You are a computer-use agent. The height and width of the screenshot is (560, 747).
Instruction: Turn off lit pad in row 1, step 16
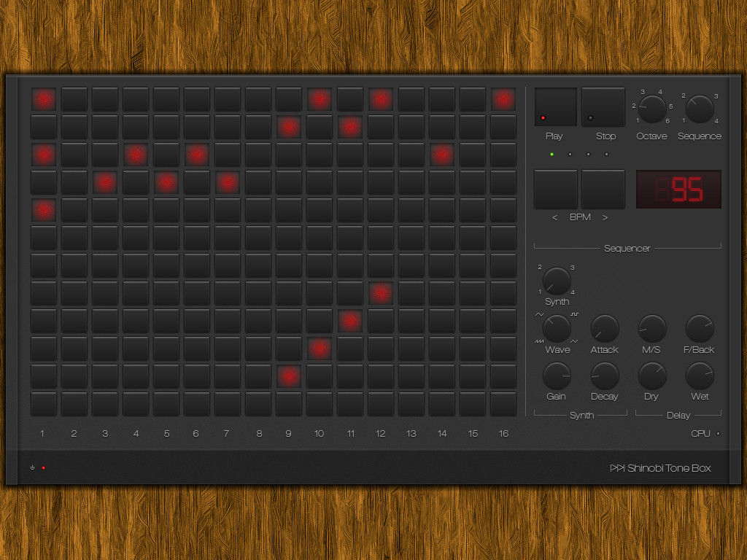coord(503,99)
